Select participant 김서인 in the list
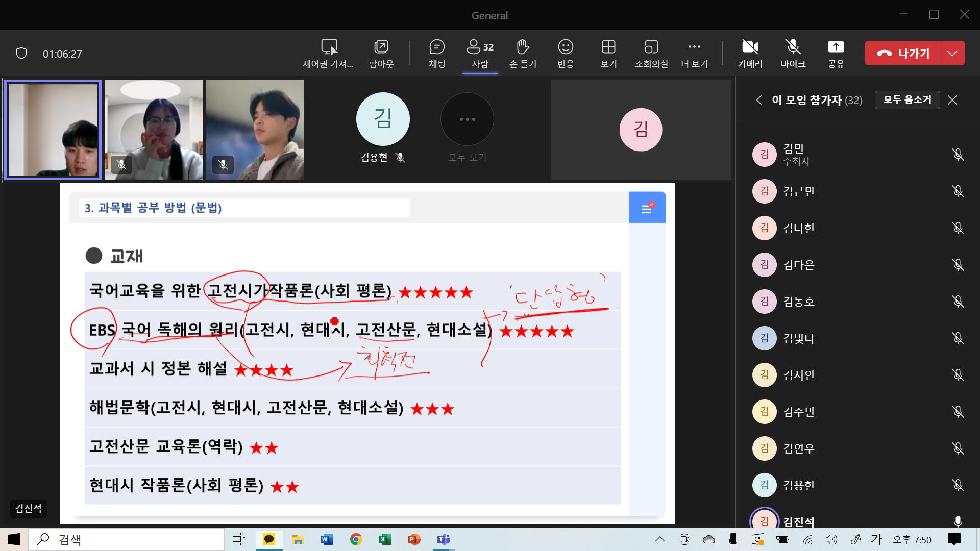 click(799, 375)
